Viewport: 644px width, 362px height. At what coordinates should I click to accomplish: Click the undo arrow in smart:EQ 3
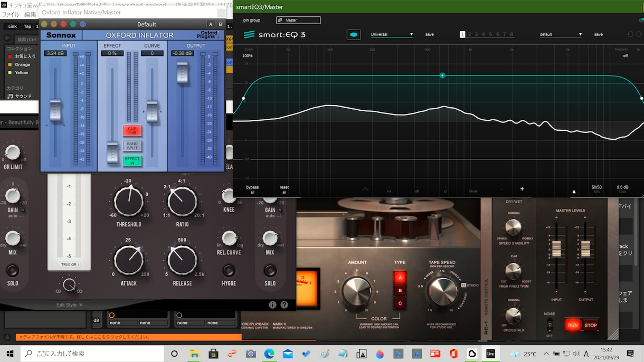pyautogui.click(x=630, y=34)
